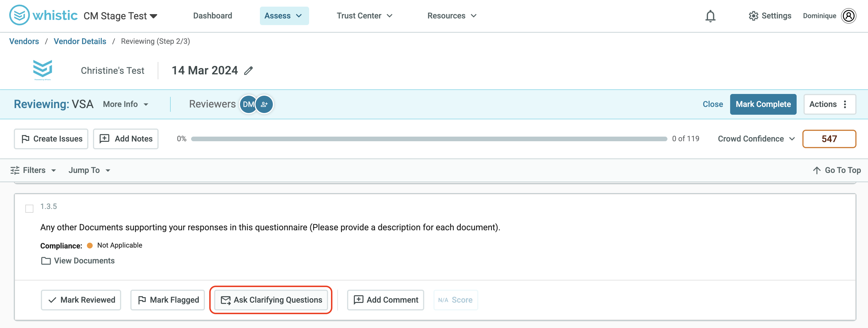868x328 pixels.
Task: Open the notifications bell
Action: pos(710,16)
